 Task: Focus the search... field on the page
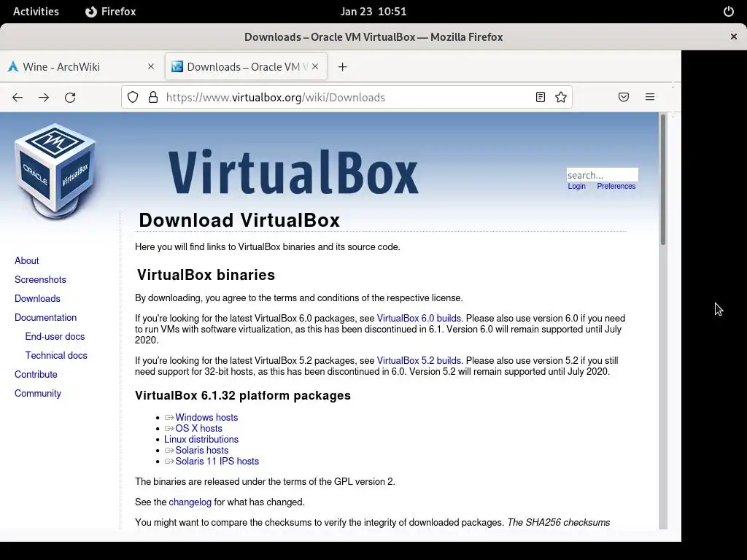(x=602, y=175)
